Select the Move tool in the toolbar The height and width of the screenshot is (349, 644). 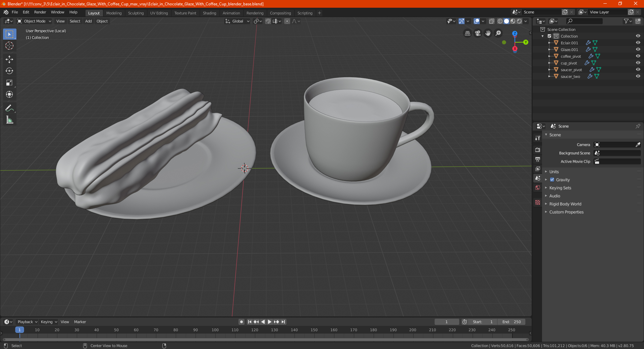(x=9, y=59)
